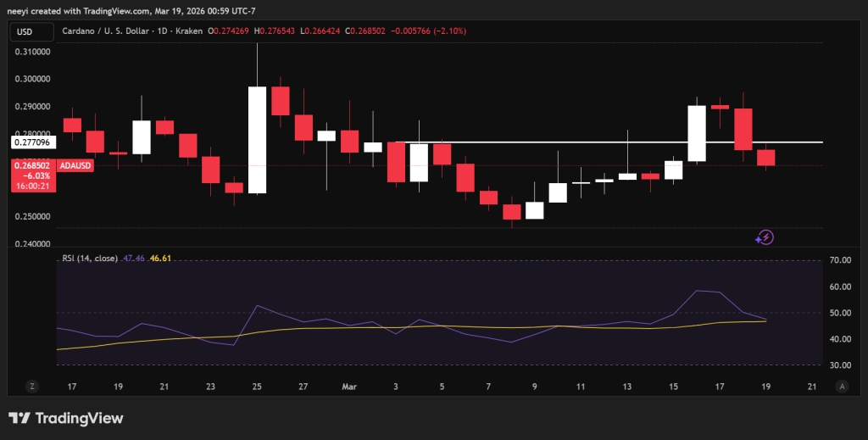
Task: Open the USD currency selector
Action: (31, 31)
